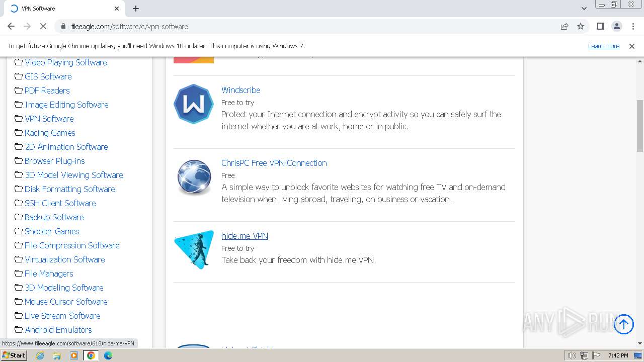The height and width of the screenshot is (362, 644).
Task: Go to Video Playing Software category
Action: pyautogui.click(x=66, y=62)
